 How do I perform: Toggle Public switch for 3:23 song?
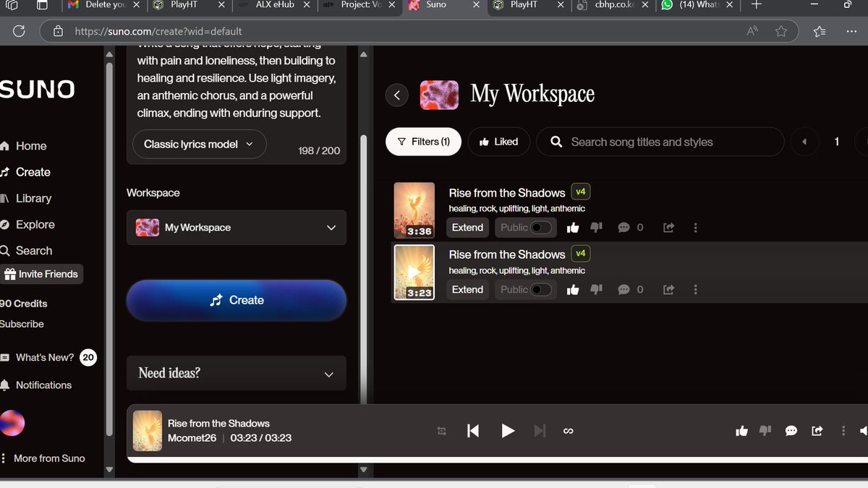coord(540,290)
